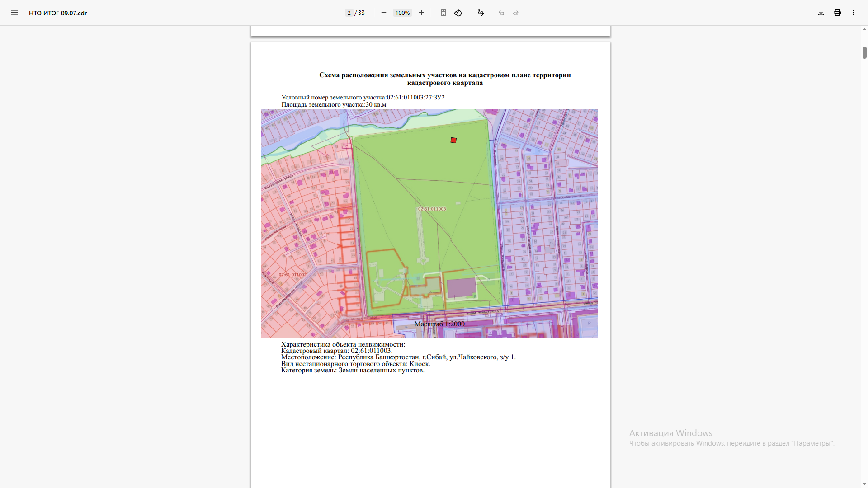Image resolution: width=868 pixels, height=488 pixels.
Task: Click the Кадастровый квартал line
Action: (337, 351)
